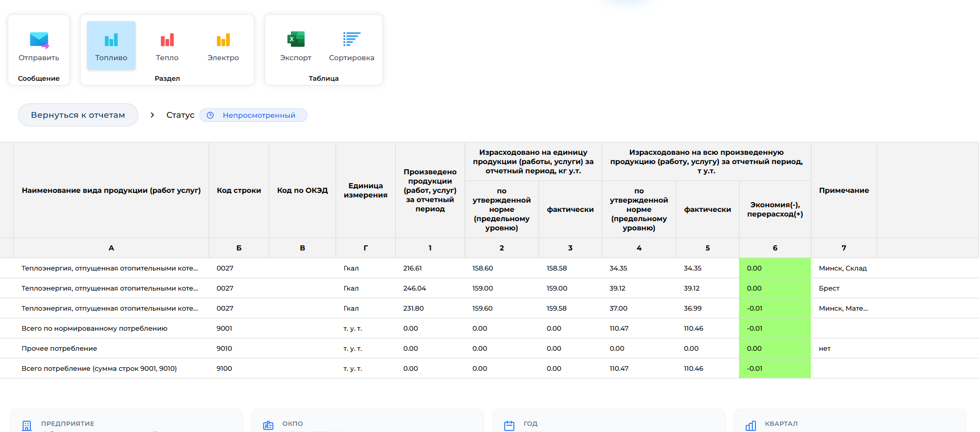Screen dimensions: 980x432
Task: Click the green -0.01 cell in row 9100
Action: (x=775, y=368)
